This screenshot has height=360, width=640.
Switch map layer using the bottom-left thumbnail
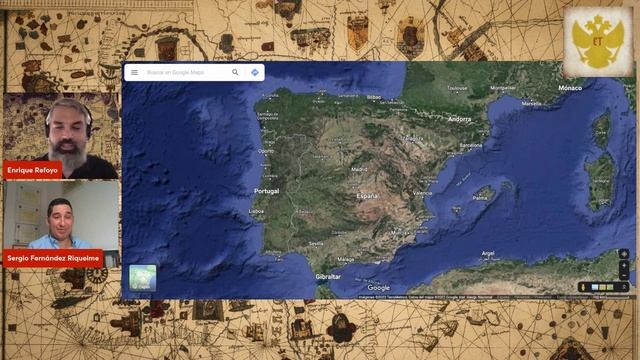pyautogui.click(x=142, y=278)
